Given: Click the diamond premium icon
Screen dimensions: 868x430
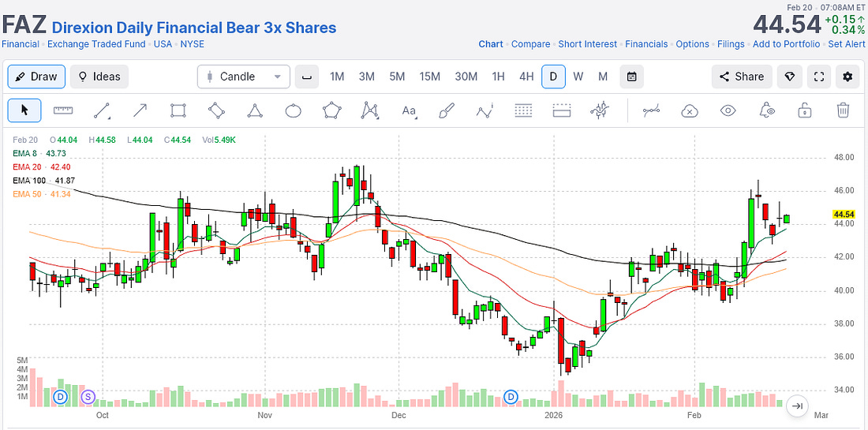Looking at the screenshot, I should (x=790, y=77).
